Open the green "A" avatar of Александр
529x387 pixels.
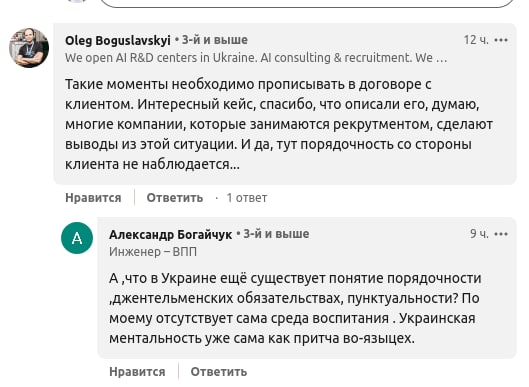(x=77, y=238)
